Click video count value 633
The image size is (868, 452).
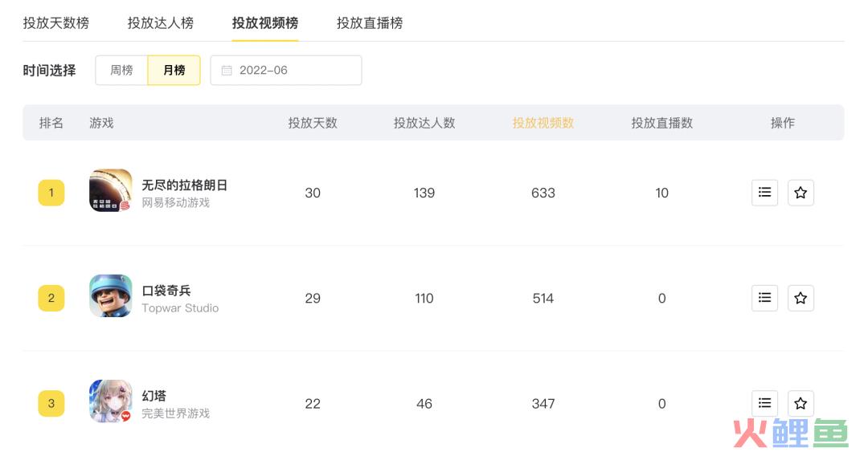[543, 193]
